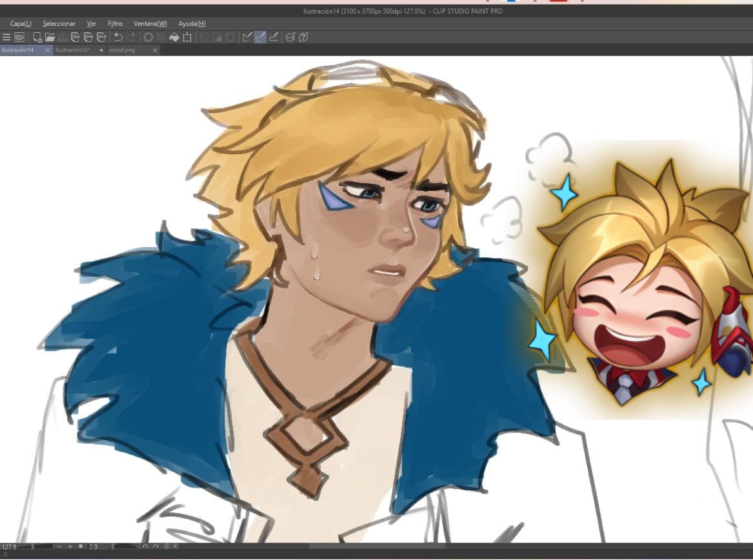Open the hamburger menu in the command bar
753x560 pixels.
point(6,37)
